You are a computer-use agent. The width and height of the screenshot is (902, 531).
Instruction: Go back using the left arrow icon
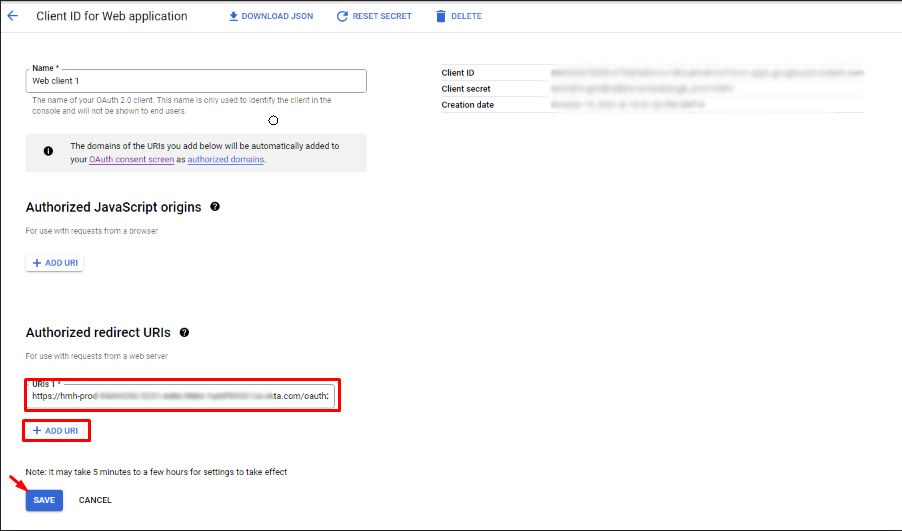[x=13, y=16]
